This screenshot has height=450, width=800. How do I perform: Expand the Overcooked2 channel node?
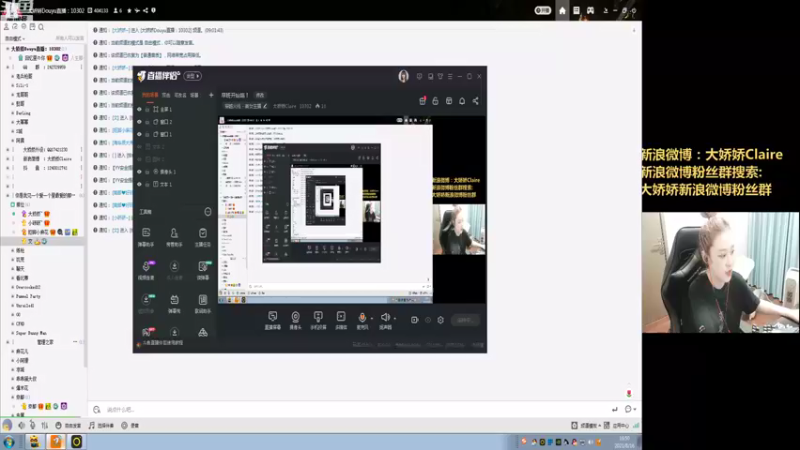coord(13,287)
